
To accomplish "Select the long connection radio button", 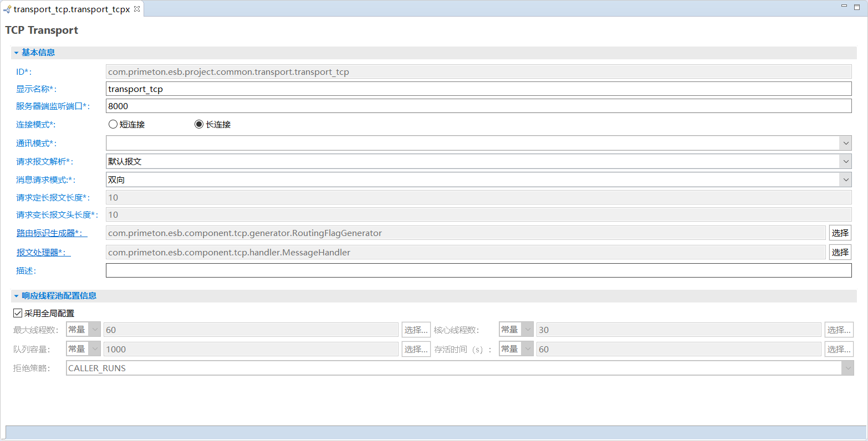I will [199, 125].
